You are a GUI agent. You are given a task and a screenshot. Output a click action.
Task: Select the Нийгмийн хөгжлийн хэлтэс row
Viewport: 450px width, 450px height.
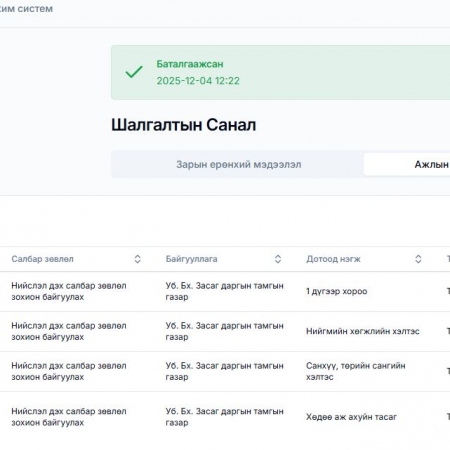225,331
